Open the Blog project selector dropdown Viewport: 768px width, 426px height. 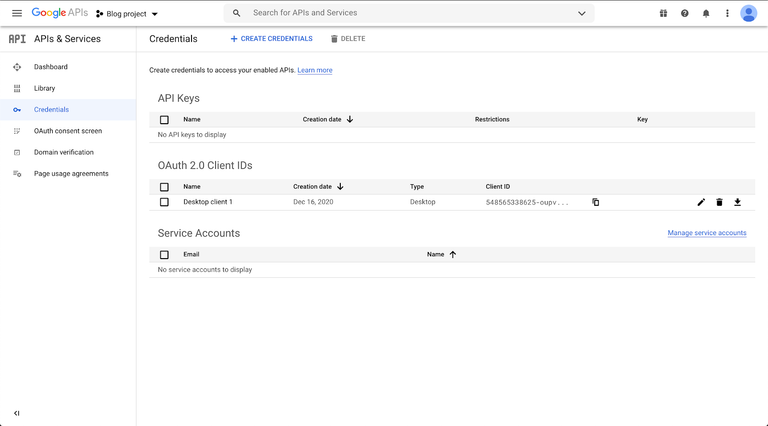127,14
